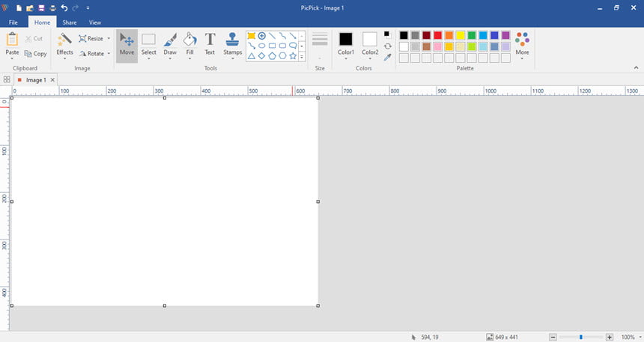Swap Color1 and Color2 with arrows icon
The image size is (644, 342).
click(387, 46)
